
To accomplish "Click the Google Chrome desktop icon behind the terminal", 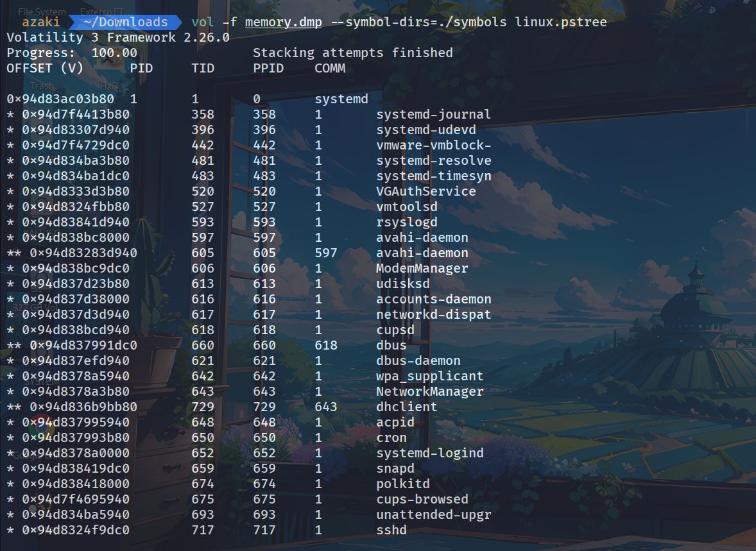I will pyautogui.click(x=42, y=427).
